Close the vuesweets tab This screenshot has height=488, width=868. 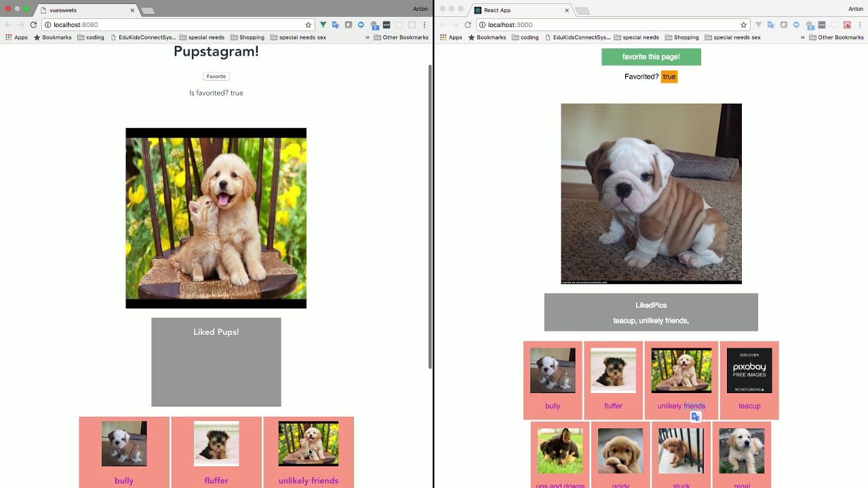[132, 10]
